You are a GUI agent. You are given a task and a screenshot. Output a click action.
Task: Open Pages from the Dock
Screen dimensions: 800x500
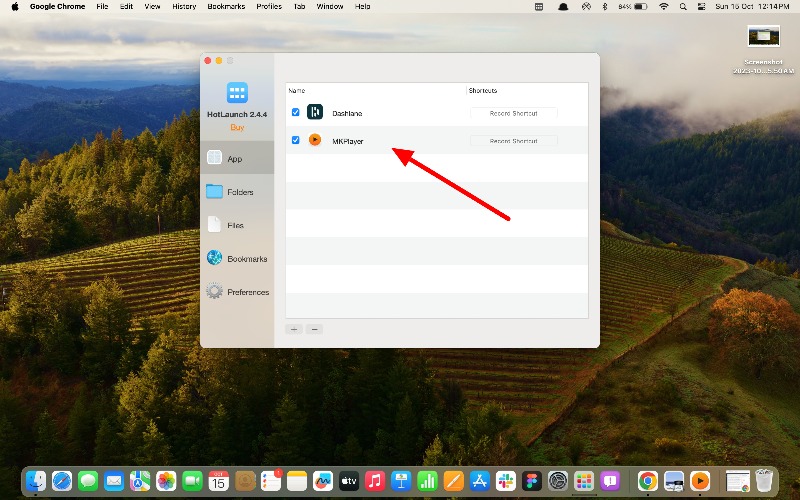pyautogui.click(x=453, y=481)
